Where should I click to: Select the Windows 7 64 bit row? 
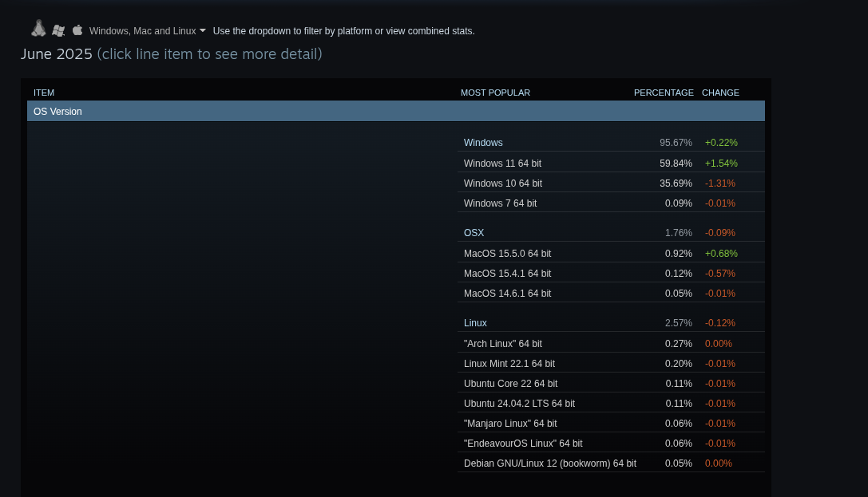(611, 203)
